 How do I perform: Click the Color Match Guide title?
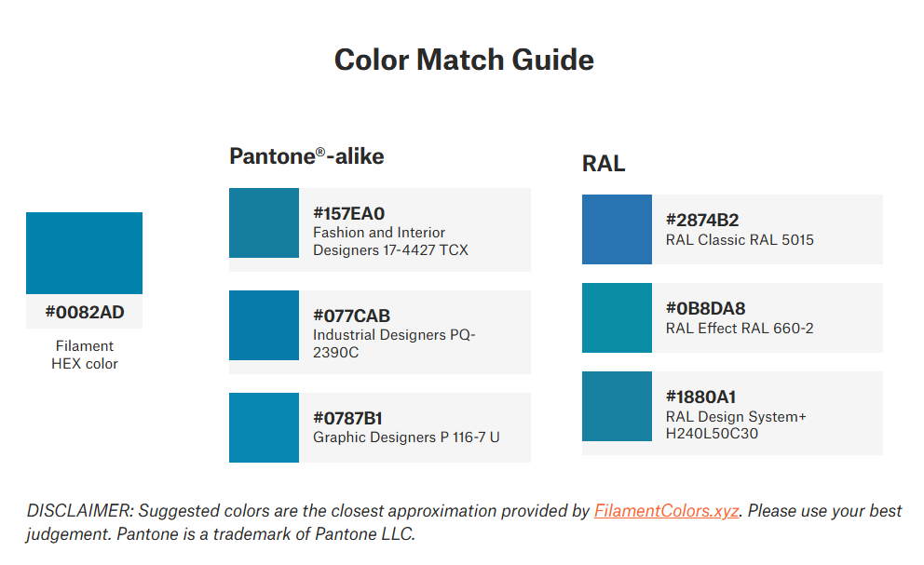[x=464, y=60]
